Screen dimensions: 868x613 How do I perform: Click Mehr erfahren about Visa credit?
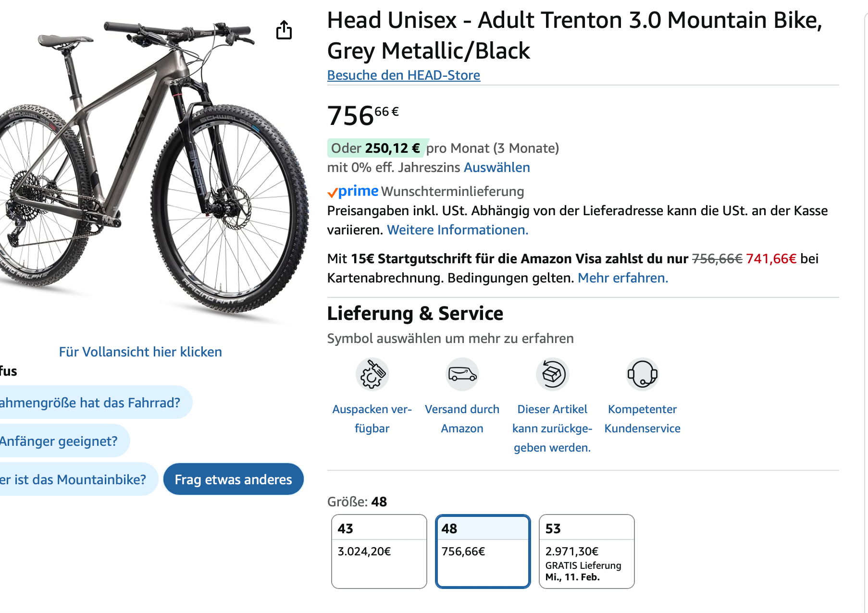(622, 278)
